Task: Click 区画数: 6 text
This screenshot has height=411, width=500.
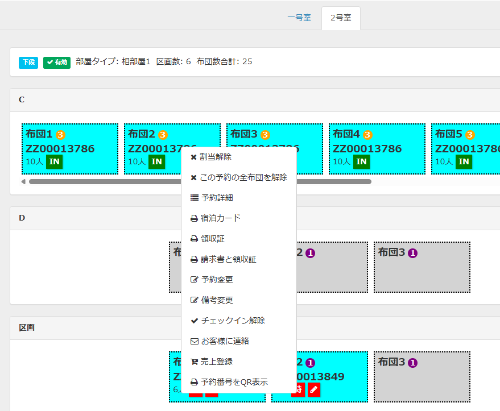Action: point(174,62)
